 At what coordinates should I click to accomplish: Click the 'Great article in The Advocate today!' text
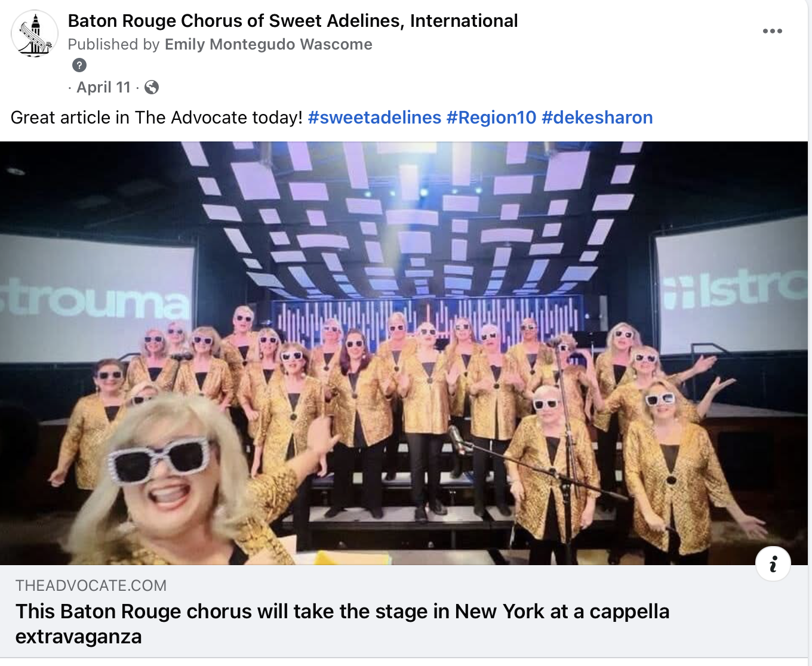(156, 118)
